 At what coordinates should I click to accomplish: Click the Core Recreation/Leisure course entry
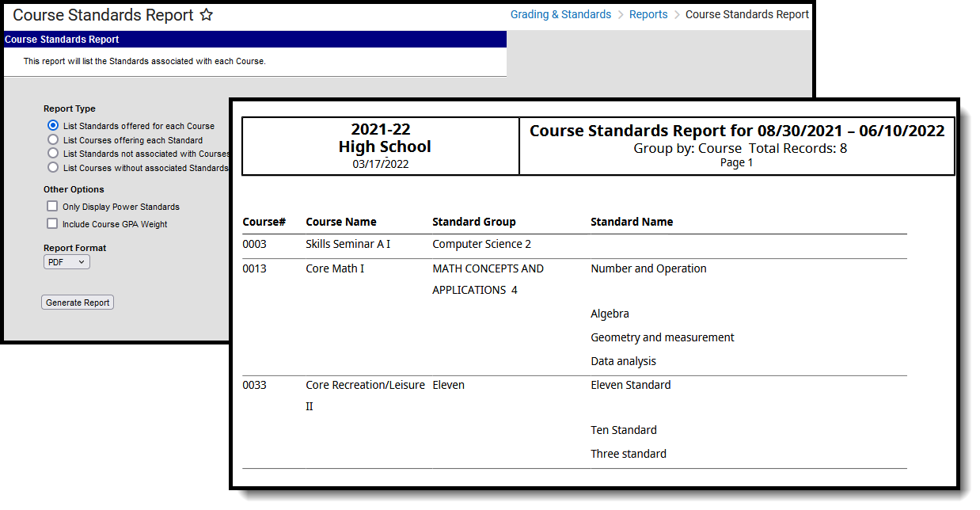click(x=365, y=395)
